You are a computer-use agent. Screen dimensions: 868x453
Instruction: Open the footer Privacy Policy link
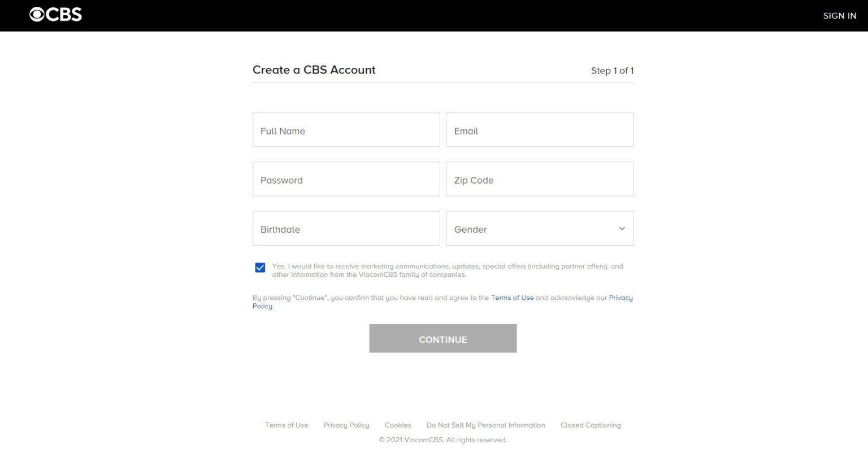click(x=346, y=425)
